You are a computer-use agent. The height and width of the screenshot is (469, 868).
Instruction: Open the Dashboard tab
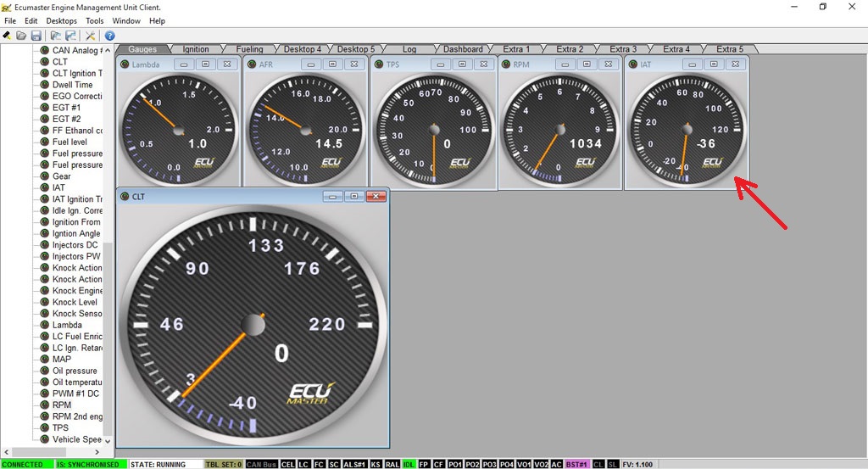(x=463, y=49)
